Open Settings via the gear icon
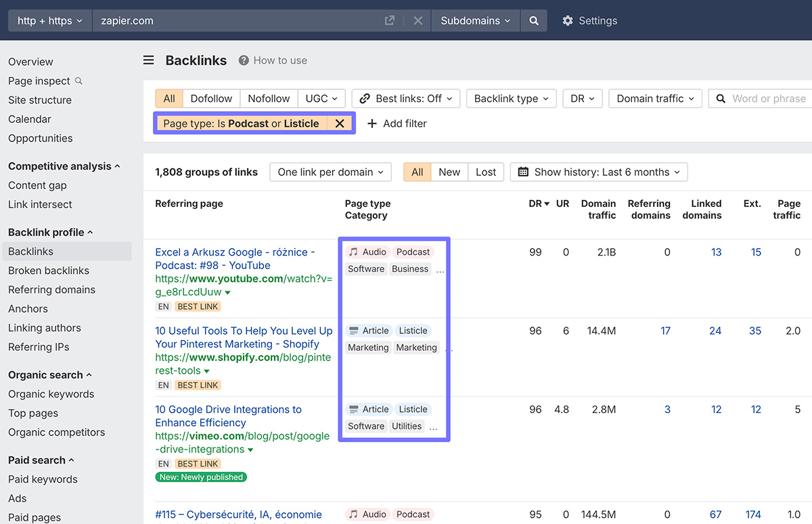Screen dimensions: 812x524 pyautogui.click(x=568, y=21)
